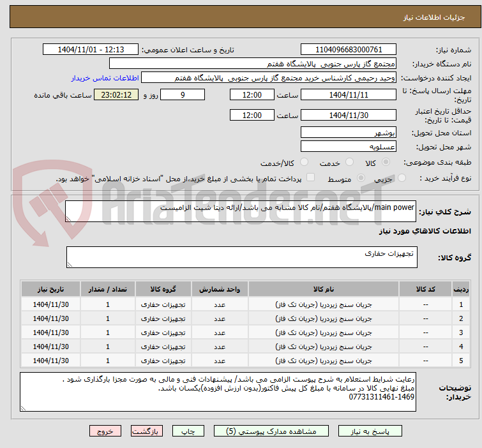Open مشاهده مدارک پیوستی (5) button
The width and height of the screenshot is (482, 448).
tap(271, 431)
